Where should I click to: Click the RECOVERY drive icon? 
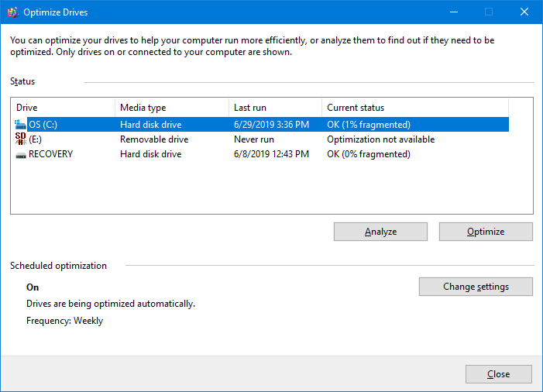[x=20, y=156]
